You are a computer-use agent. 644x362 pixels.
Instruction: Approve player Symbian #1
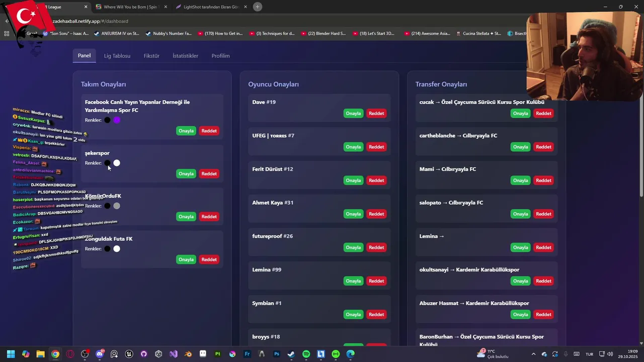(353, 314)
